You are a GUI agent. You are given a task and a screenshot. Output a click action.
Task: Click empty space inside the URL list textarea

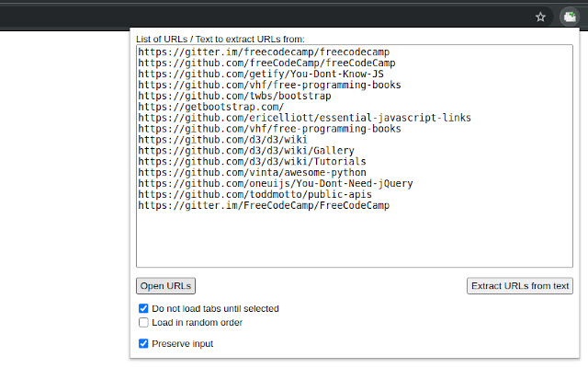[354, 239]
